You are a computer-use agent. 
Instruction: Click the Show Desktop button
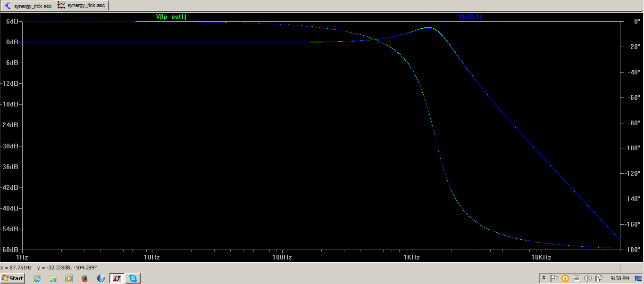639,278
